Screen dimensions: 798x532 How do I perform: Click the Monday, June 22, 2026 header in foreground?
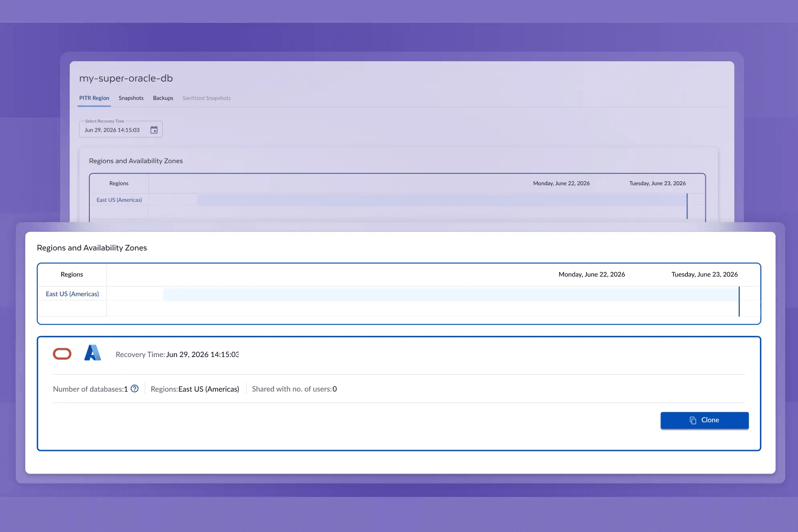[x=592, y=274]
